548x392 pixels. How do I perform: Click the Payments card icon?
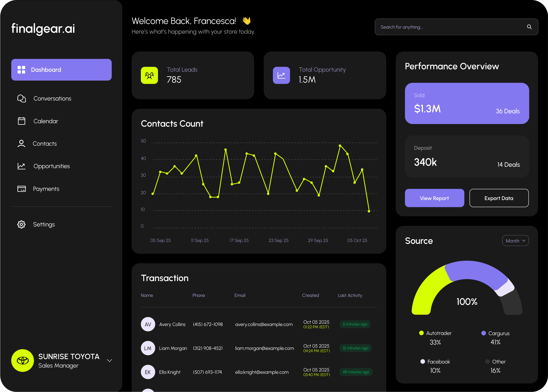[21, 189]
